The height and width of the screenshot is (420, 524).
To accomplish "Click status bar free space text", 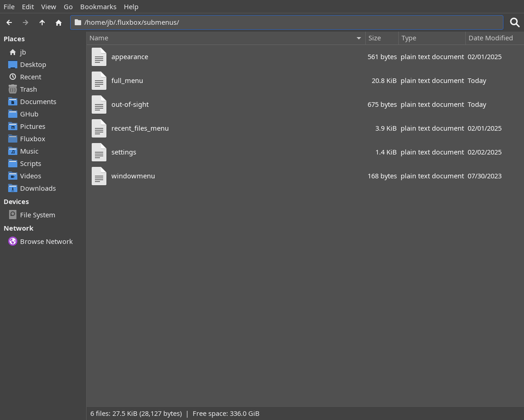I will (x=226, y=413).
